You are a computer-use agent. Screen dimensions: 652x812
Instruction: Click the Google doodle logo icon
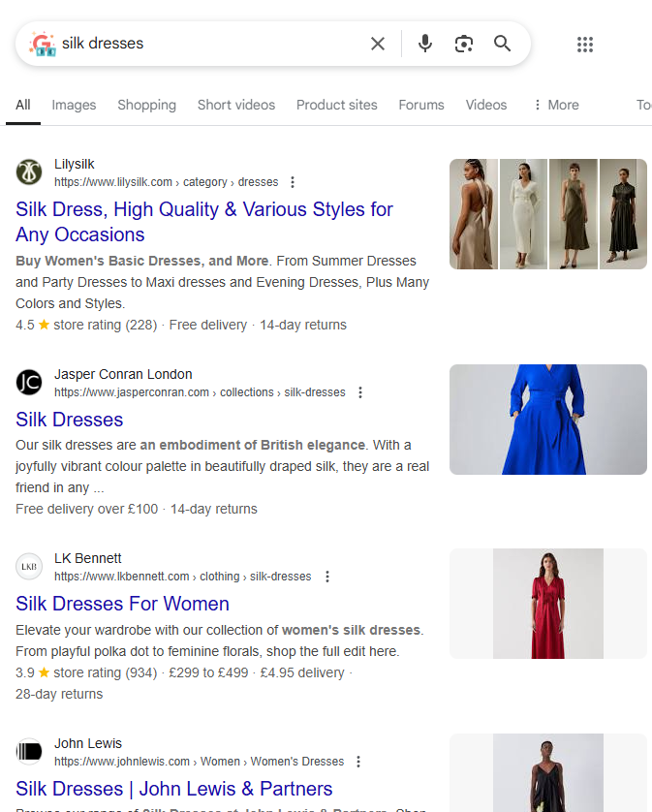click(x=43, y=44)
